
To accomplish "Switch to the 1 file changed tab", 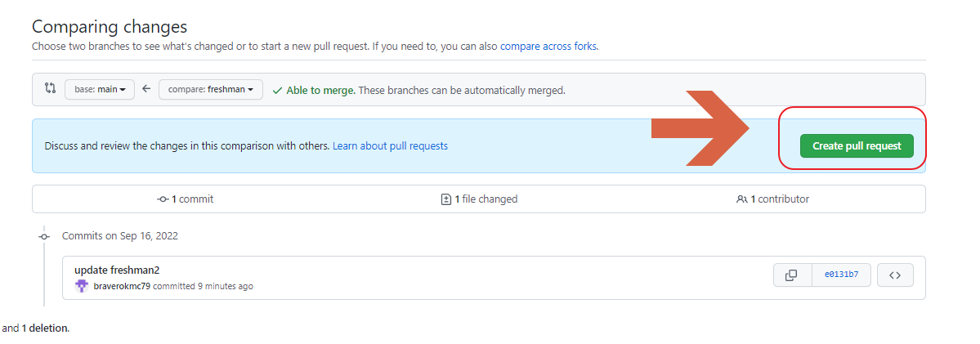I will (x=479, y=199).
